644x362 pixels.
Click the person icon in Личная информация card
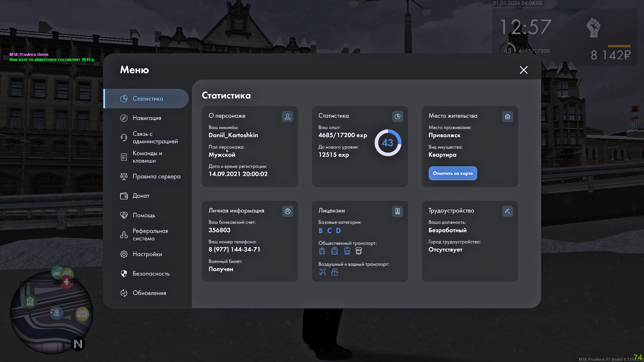click(x=287, y=212)
